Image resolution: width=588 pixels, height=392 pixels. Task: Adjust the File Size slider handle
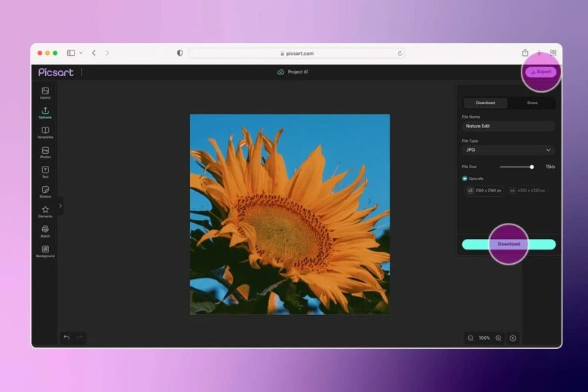point(531,167)
